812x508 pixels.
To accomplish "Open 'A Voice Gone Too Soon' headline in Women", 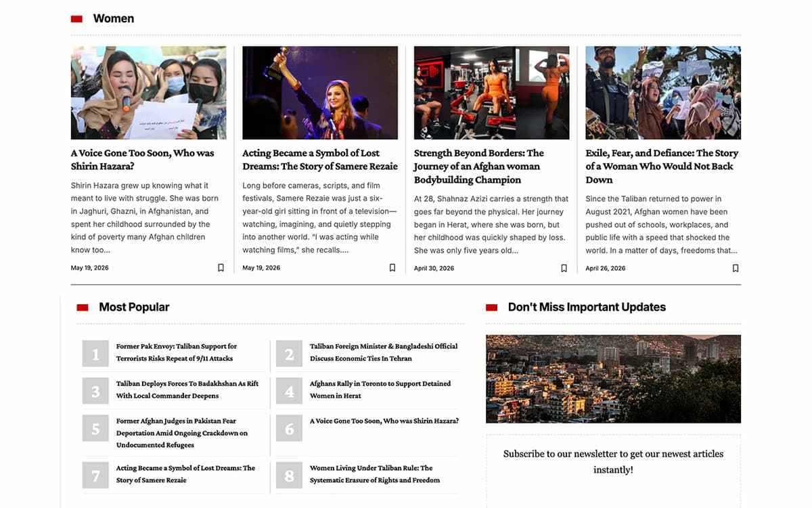I will pyautogui.click(x=142, y=160).
